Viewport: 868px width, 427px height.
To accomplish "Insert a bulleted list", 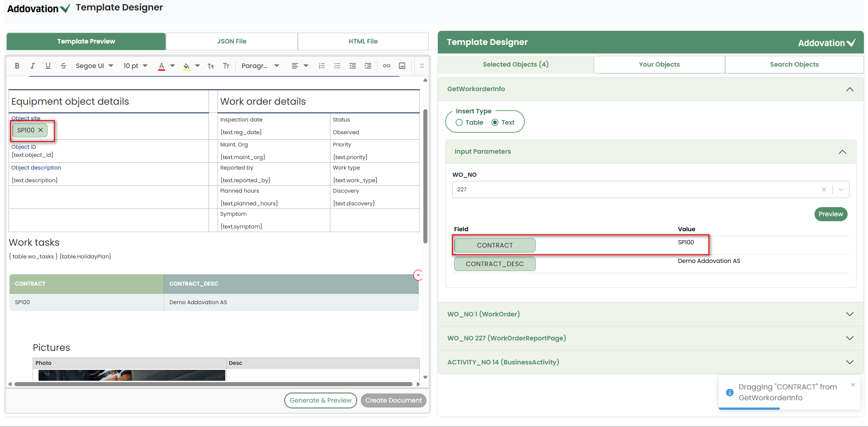I will pyautogui.click(x=337, y=66).
